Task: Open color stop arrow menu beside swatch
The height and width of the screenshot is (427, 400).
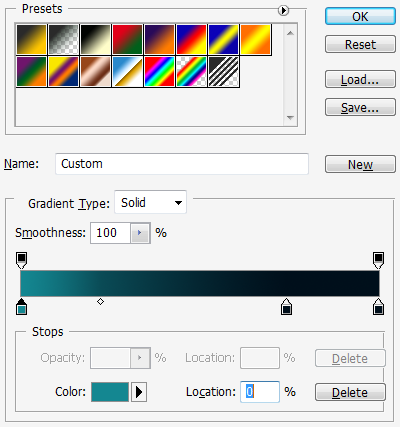Action: tap(139, 392)
